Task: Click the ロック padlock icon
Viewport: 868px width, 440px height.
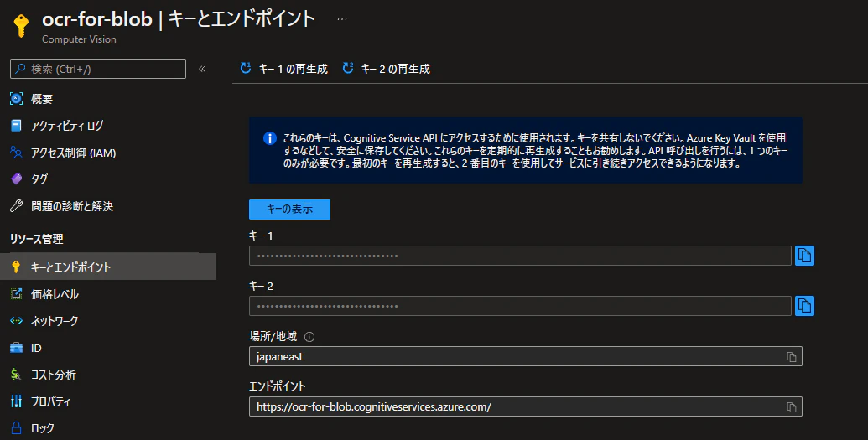Action: click(x=17, y=427)
